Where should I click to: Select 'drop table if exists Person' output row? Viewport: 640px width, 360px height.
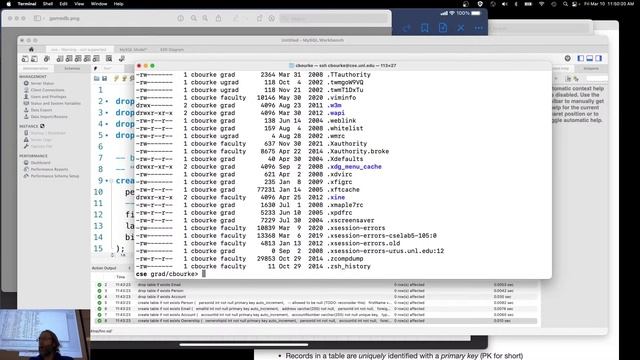[x=316, y=291]
